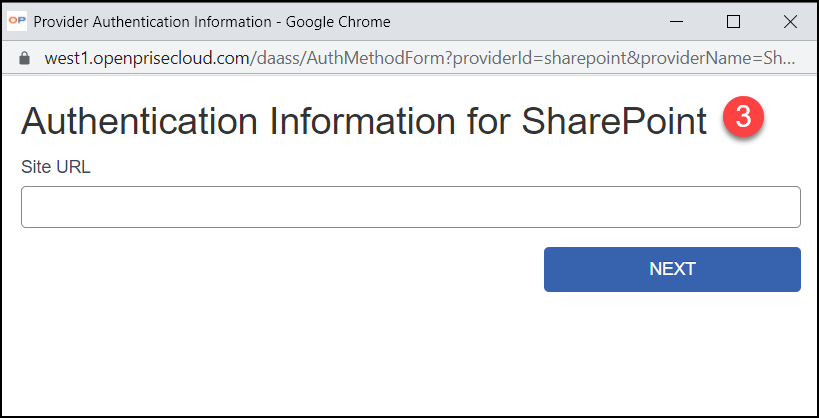The height and width of the screenshot is (418, 819).
Task: Minimize the Provider Authentication window
Action: click(677, 21)
